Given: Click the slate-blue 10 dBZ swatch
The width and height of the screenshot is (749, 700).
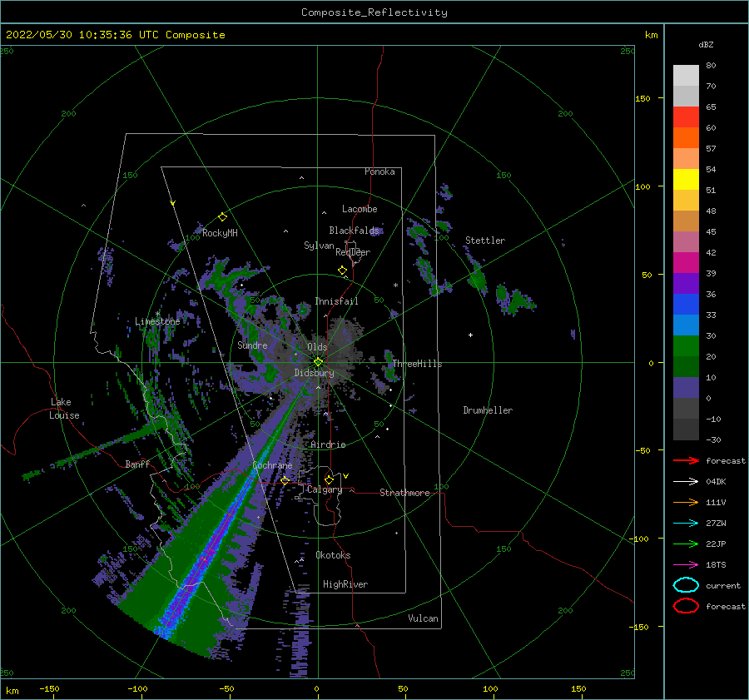Looking at the screenshot, I should (686, 388).
